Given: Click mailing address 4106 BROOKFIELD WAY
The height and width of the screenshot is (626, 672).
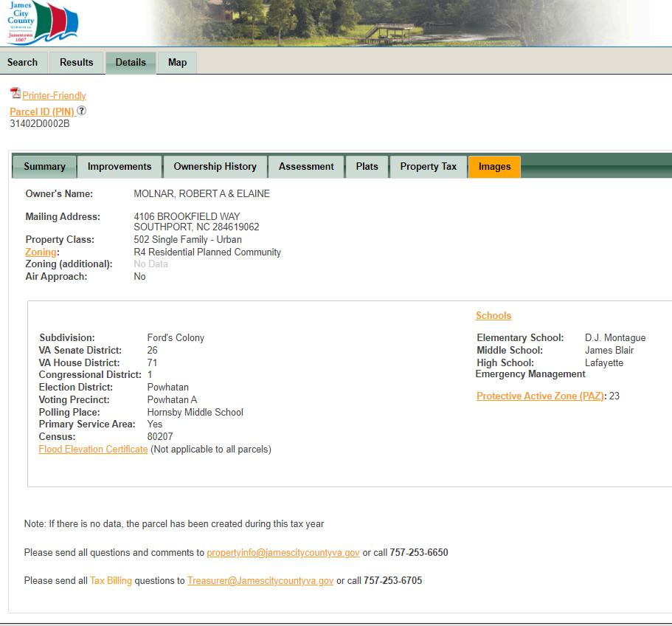Looking at the screenshot, I should 187,216.
